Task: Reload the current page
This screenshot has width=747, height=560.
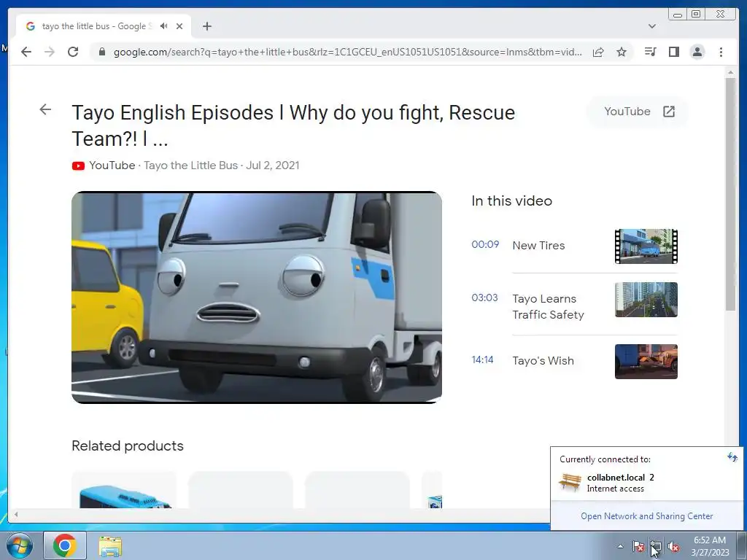Action: pos(73,52)
